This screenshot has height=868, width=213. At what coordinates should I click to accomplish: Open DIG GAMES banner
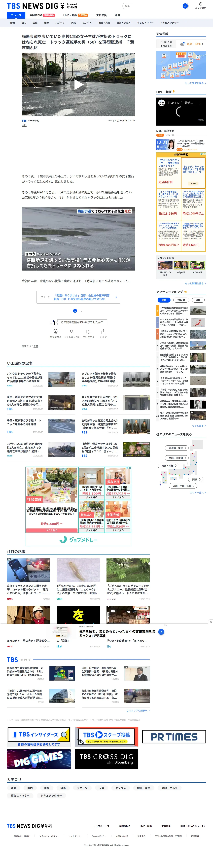pos(39,759)
